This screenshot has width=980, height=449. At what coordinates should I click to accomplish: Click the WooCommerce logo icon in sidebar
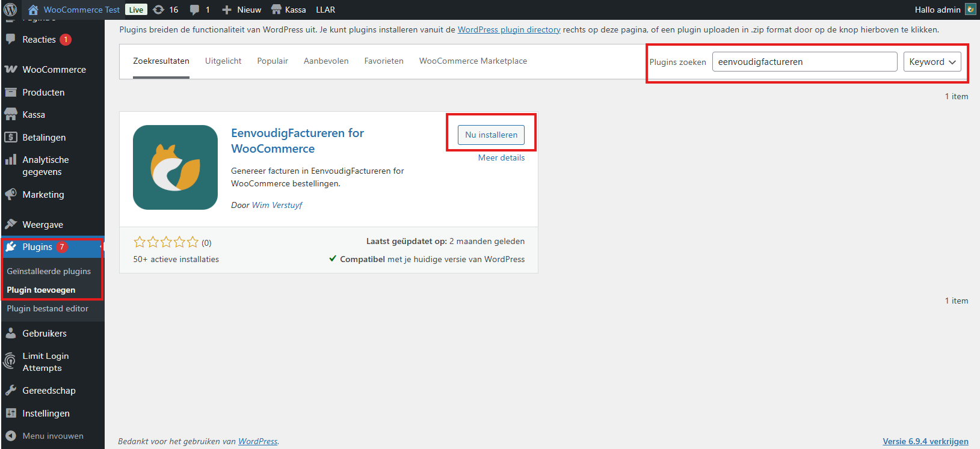pos(11,69)
